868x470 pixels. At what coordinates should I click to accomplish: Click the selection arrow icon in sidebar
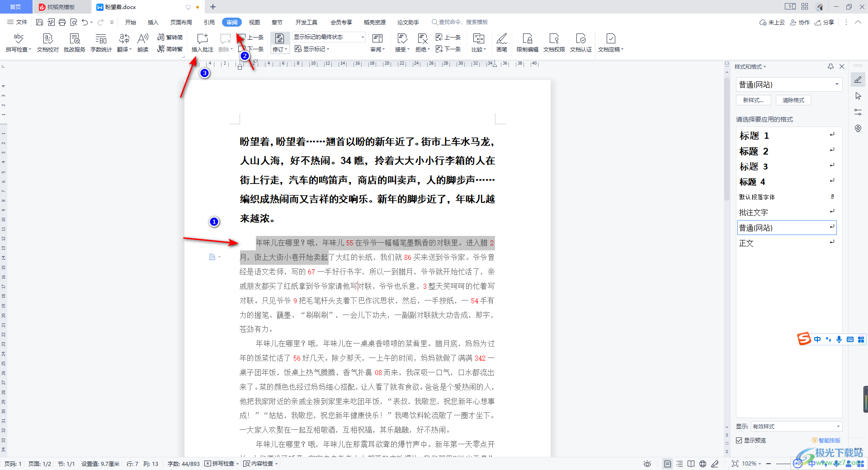858,96
